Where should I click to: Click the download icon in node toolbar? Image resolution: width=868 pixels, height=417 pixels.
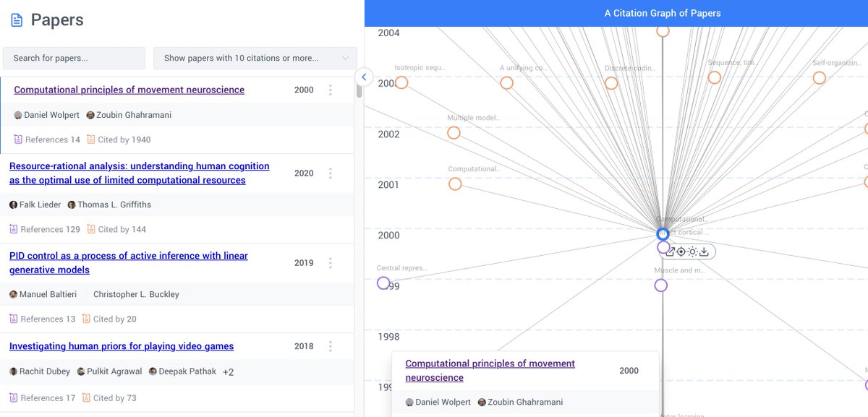tap(704, 252)
